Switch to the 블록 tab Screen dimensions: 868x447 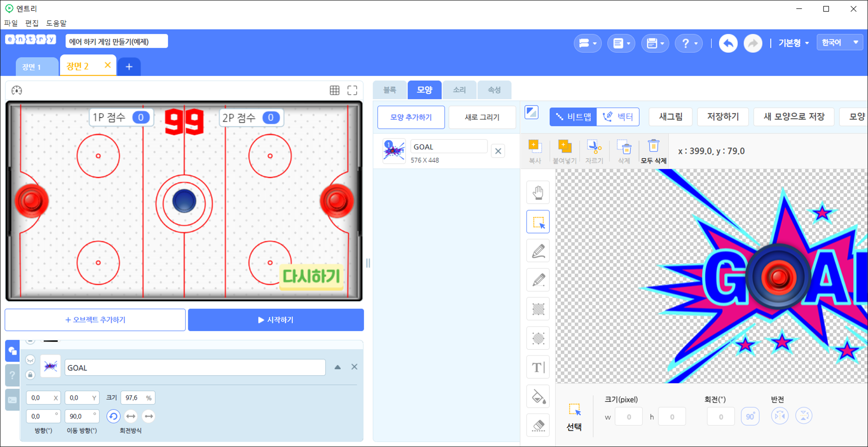click(390, 90)
